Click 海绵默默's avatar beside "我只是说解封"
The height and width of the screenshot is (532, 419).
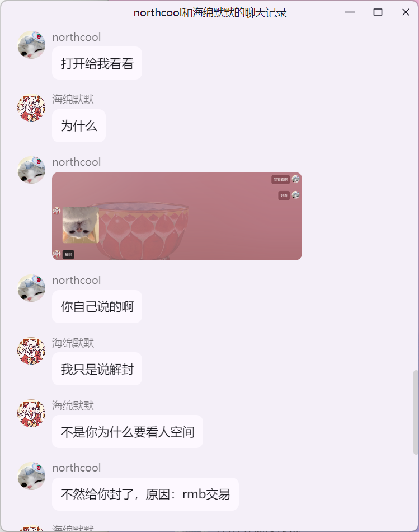[31, 351]
